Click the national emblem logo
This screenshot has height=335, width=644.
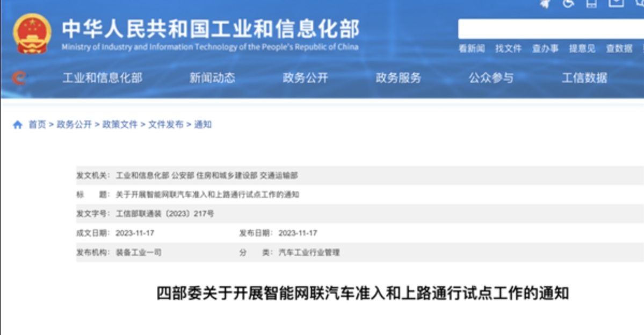pos(32,34)
